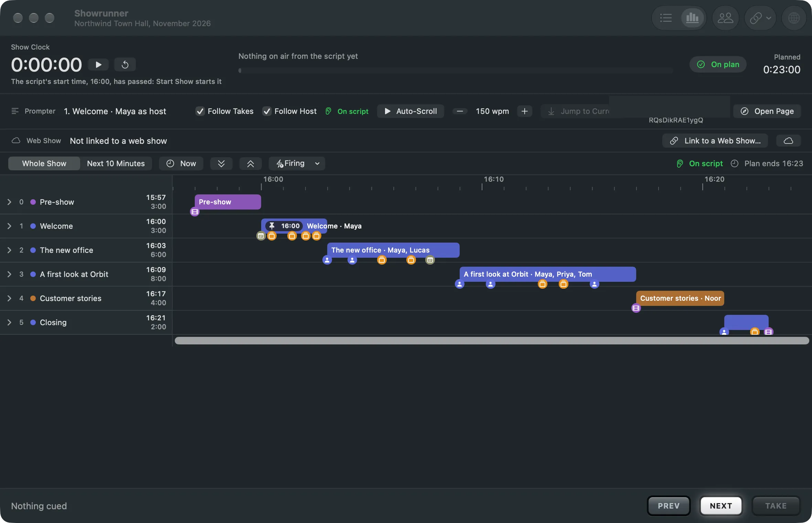This screenshot has width=812, height=523.
Task: Switch to the list view icon
Action: coord(666,18)
